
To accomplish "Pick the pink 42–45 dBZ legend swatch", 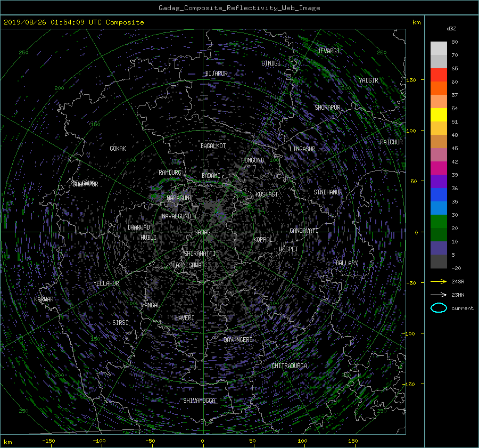I will click(x=439, y=154).
